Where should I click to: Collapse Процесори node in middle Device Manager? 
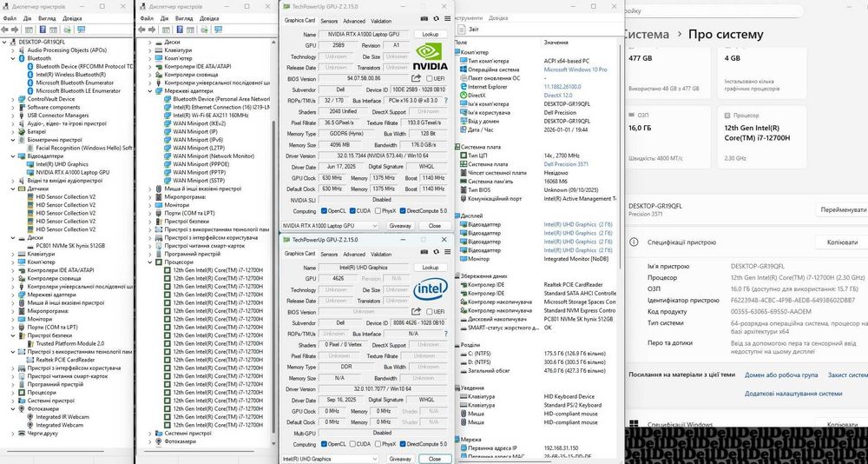(150, 262)
